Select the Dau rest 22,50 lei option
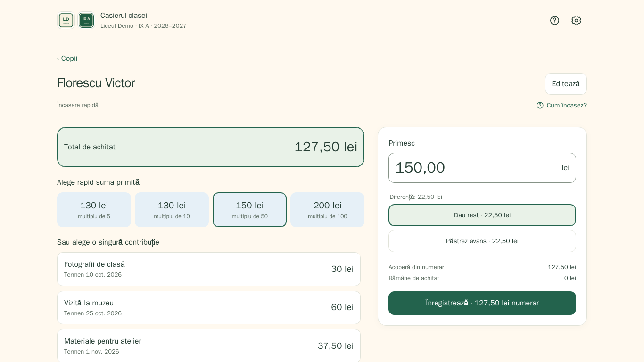The height and width of the screenshot is (362, 644). (x=482, y=215)
